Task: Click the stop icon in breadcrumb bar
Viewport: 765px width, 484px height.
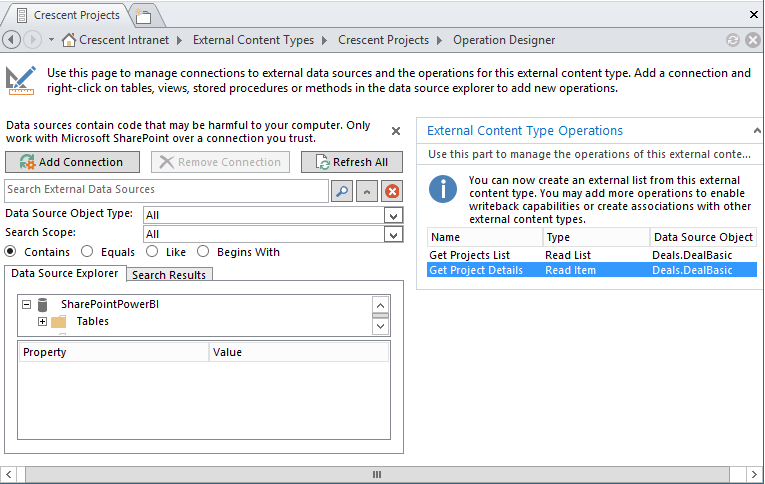Action: (753, 40)
